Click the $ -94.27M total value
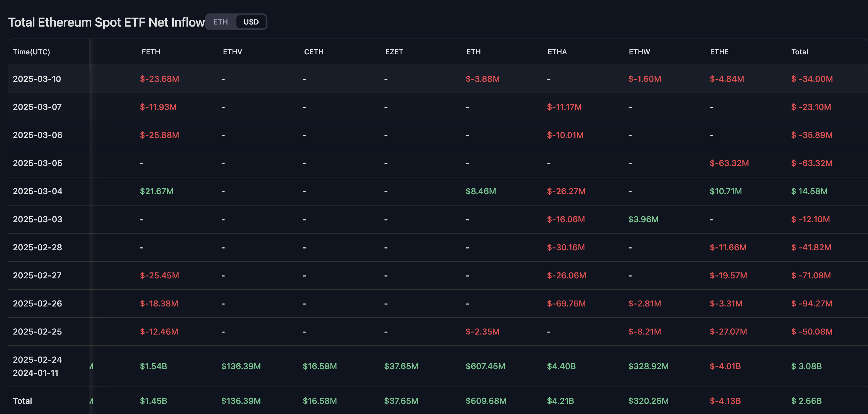868x414 pixels. 812,303
